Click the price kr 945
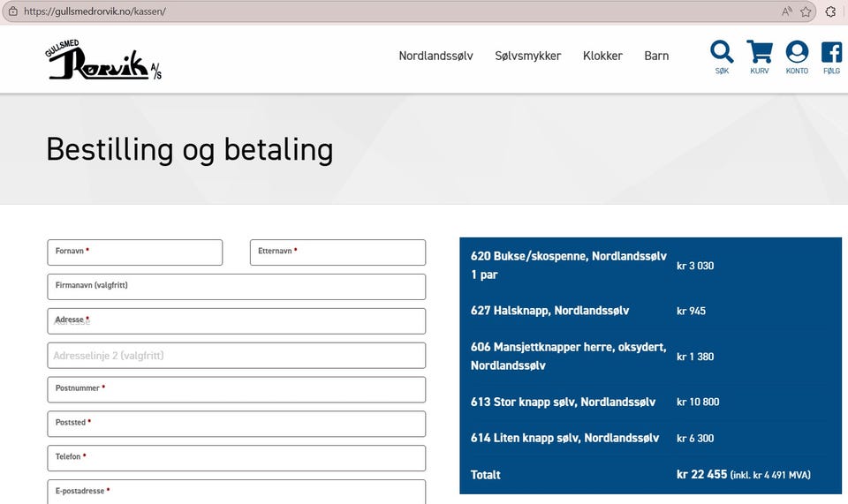 click(x=691, y=312)
